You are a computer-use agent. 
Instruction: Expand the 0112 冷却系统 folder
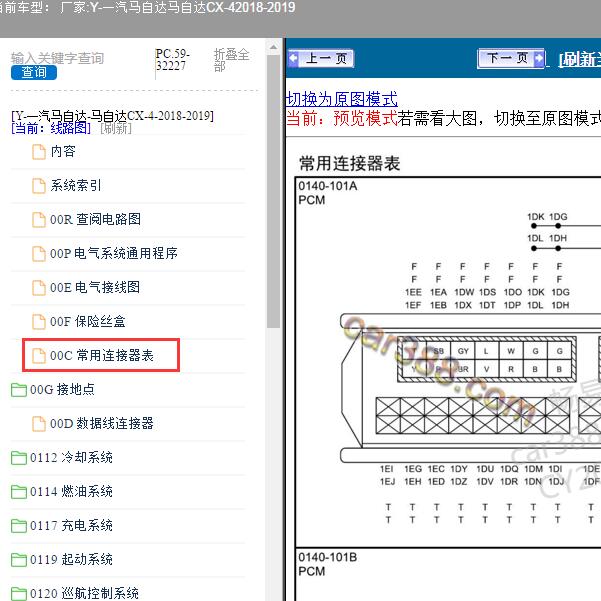pyautogui.click(x=71, y=457)
